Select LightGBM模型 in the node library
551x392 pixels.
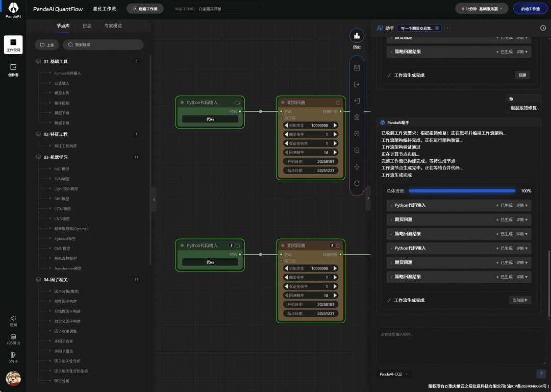tap(66, 189)
